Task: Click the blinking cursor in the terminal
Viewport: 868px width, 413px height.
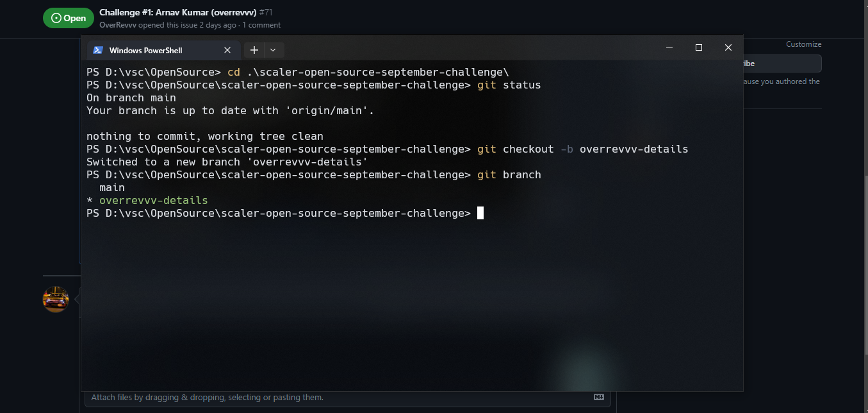Action: coord(480,212)
